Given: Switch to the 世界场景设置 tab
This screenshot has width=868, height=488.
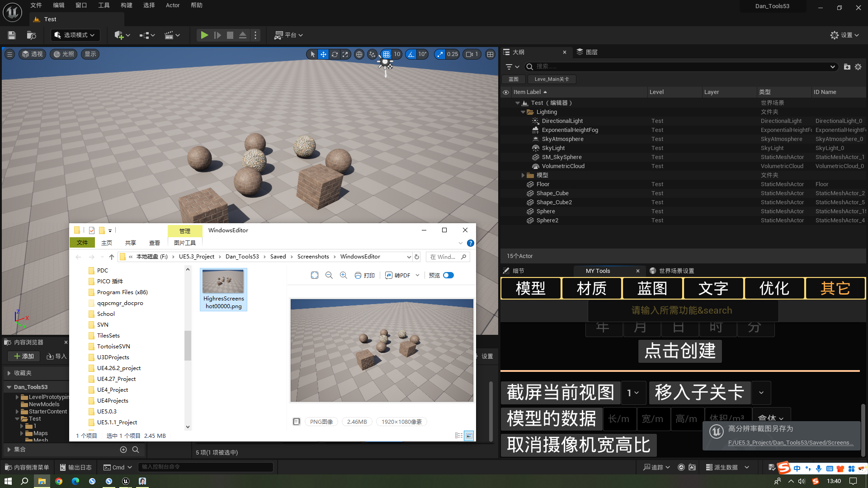Looking at the screenshot, I should coord(672,271).
